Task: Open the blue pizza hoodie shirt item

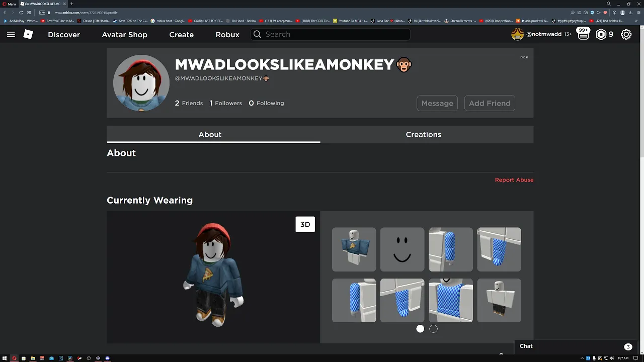Action: [x=354, y=249]
